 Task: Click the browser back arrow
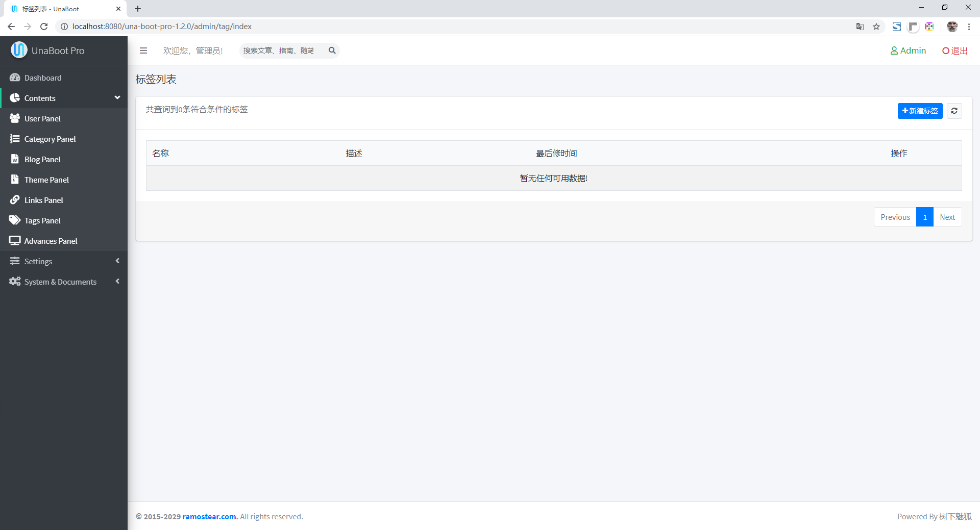[11, 27]
